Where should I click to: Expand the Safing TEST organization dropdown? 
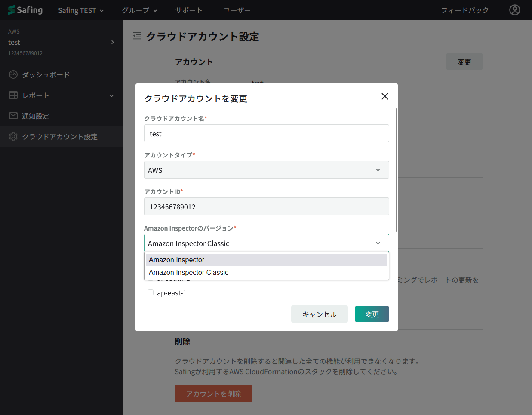tap(81, 10)
